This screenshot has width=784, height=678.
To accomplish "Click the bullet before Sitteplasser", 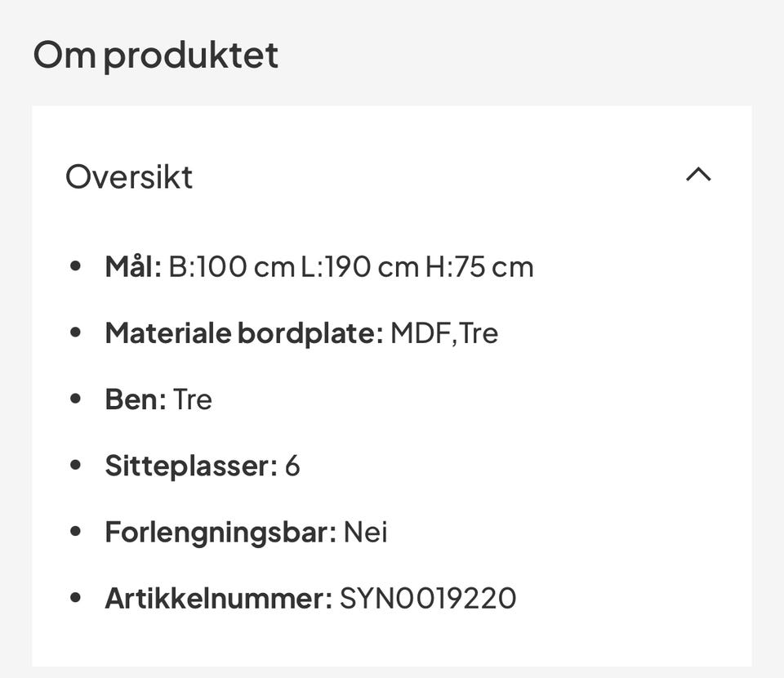I will point(76,465).
